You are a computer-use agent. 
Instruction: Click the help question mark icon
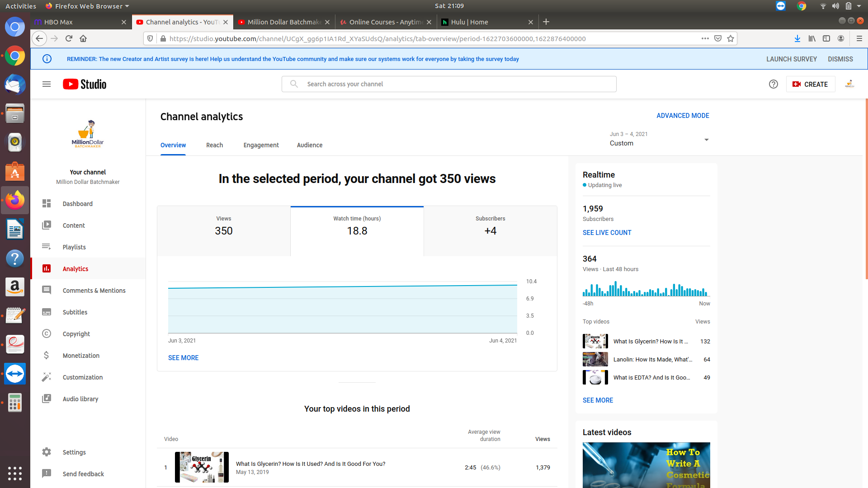point(773,84)
